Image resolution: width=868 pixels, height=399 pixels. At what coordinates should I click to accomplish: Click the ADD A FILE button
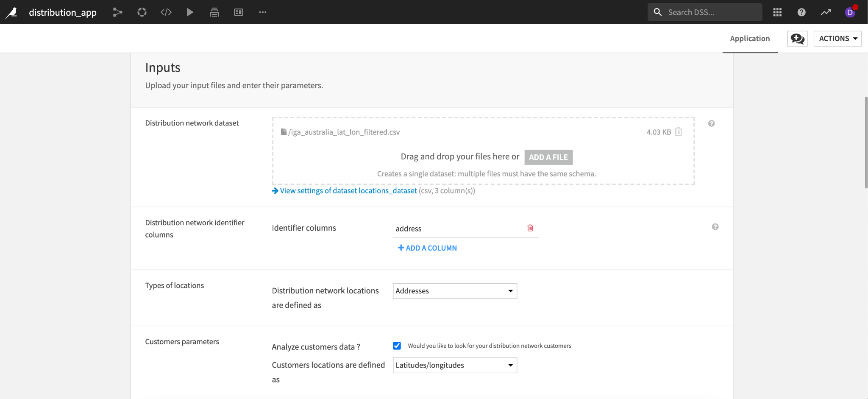click(548, 157)
